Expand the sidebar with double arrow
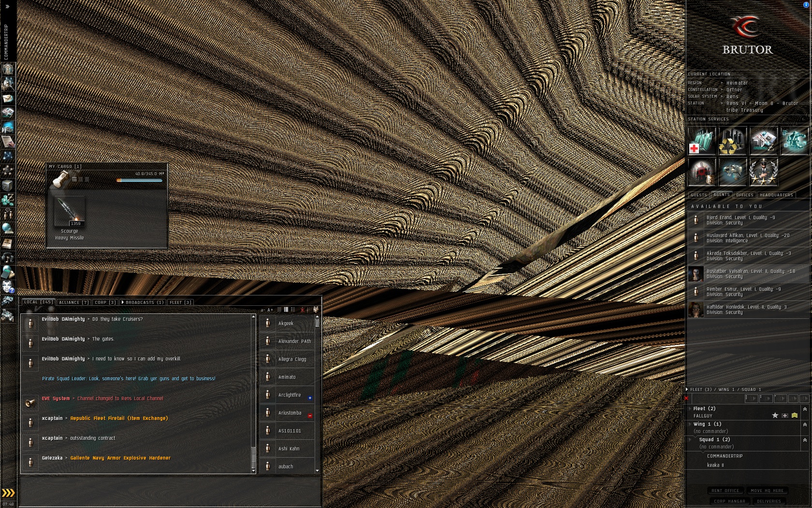 click(7, 6)
